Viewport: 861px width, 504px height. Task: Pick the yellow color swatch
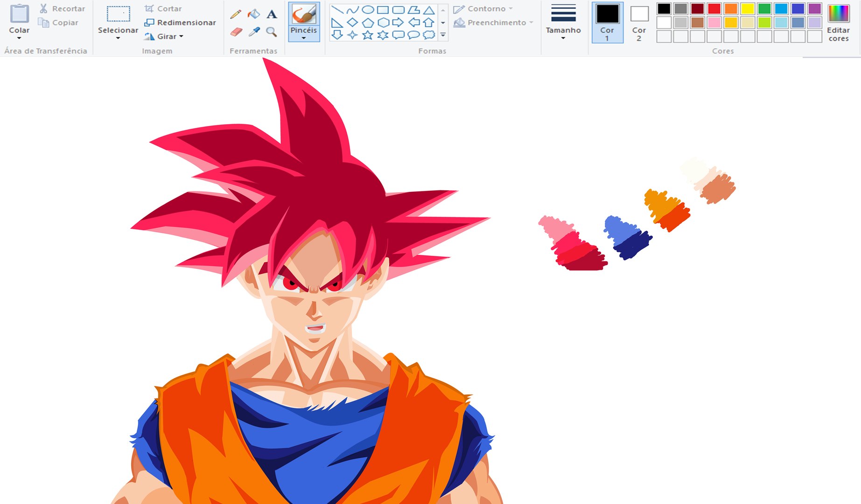pyautogui.click(x=748, y=9)
